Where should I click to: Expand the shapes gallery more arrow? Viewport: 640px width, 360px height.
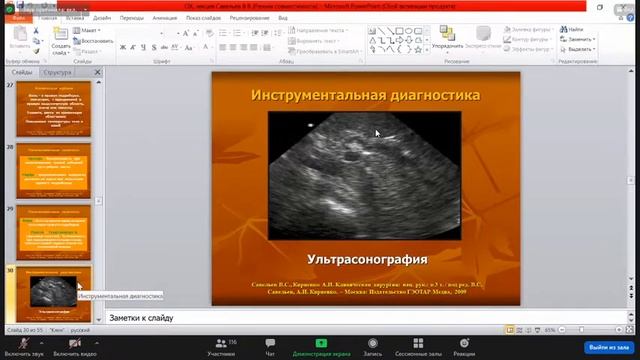[427, 50]
